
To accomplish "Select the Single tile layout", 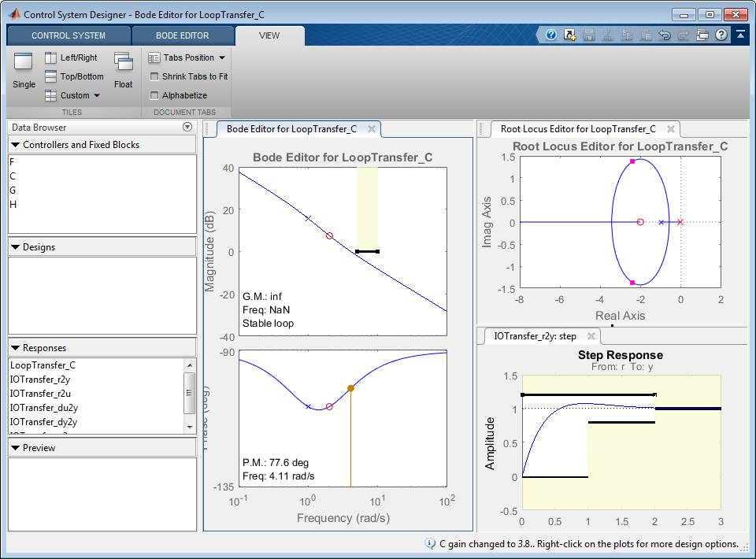I will coord(24,69).
